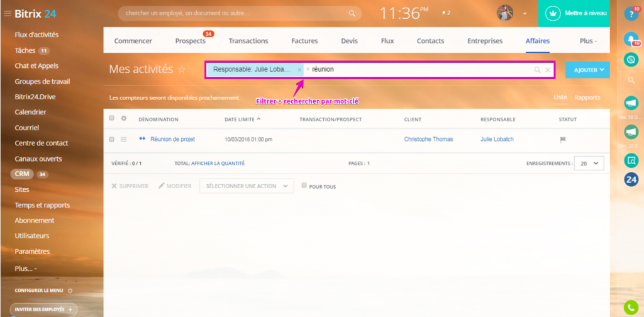Open the Prospects tab
The height and width of the screenshot is (317, 644).
click(190, 41)
